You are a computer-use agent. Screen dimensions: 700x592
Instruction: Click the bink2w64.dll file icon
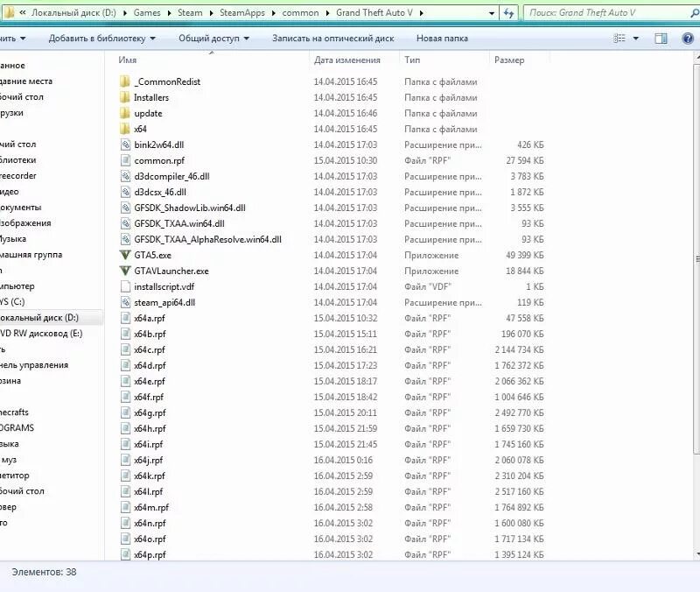(125, 144)
